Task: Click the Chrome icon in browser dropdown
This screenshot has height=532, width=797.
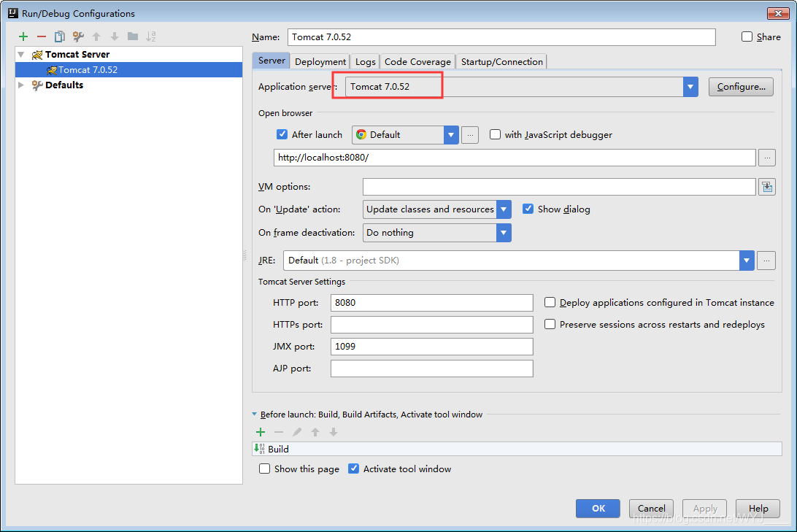Action: [361, 135]
